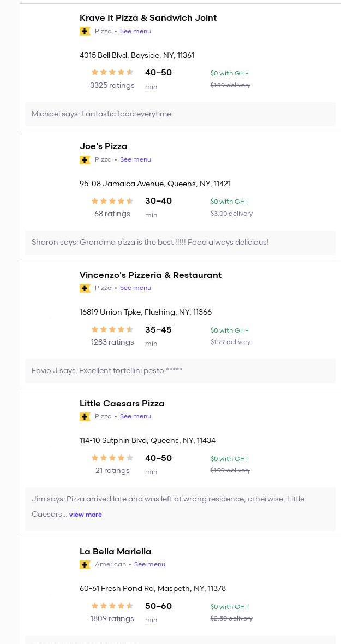This screenshot has width=341, height=644.
Task: Open the Joe's Pizza restaurant page
Action: pos(103,146)
